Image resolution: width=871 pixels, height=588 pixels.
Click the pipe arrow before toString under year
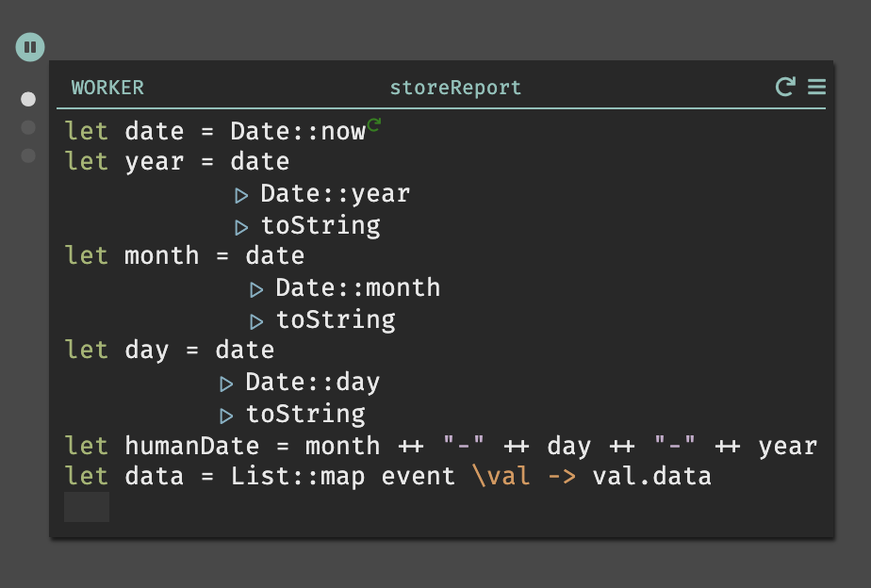[241, 228]
